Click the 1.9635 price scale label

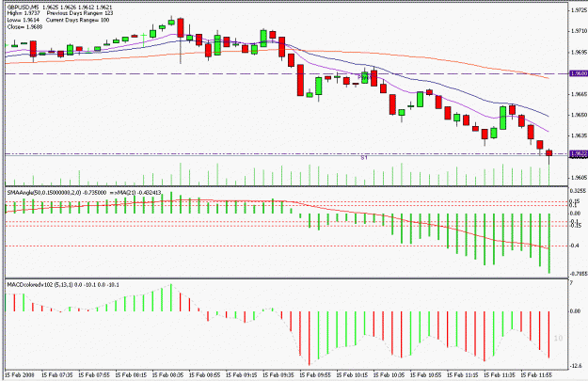tap(578, 135)
